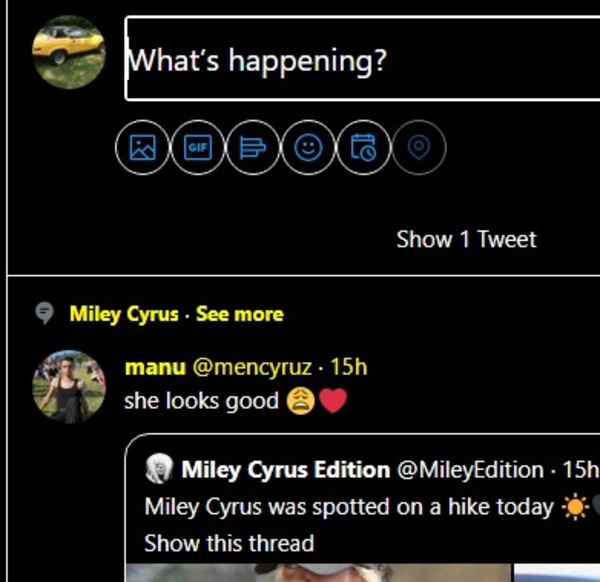Create a poll using the poll icon
Screen dimensions: 600x582
coord(252,148)
